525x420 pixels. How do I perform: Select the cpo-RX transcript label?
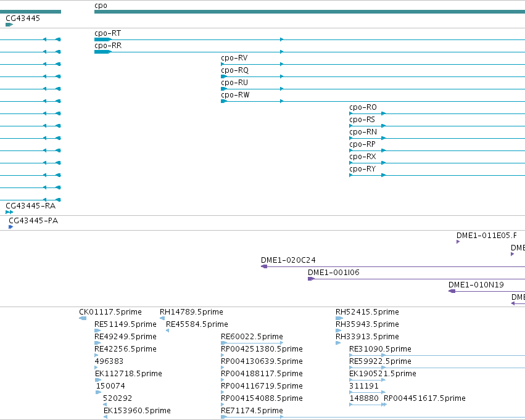pyautogui.click(x=363, y=157)
